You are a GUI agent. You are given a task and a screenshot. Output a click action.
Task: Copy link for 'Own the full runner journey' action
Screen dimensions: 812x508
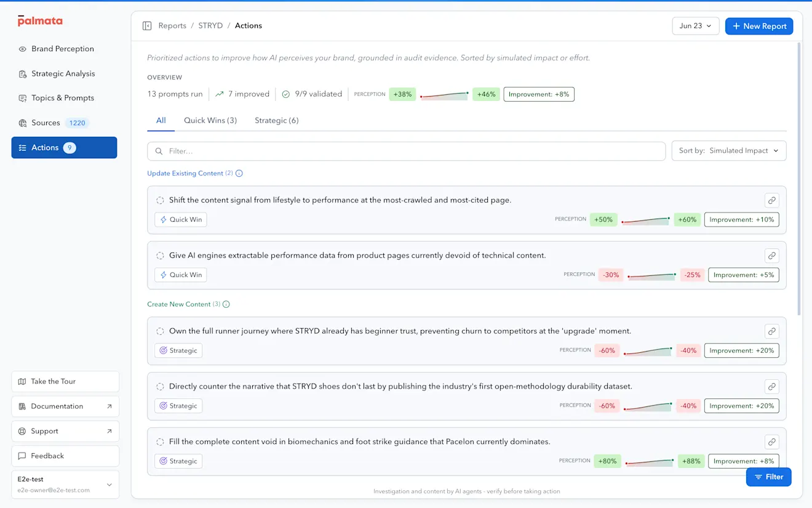click(x=771, y=331)
